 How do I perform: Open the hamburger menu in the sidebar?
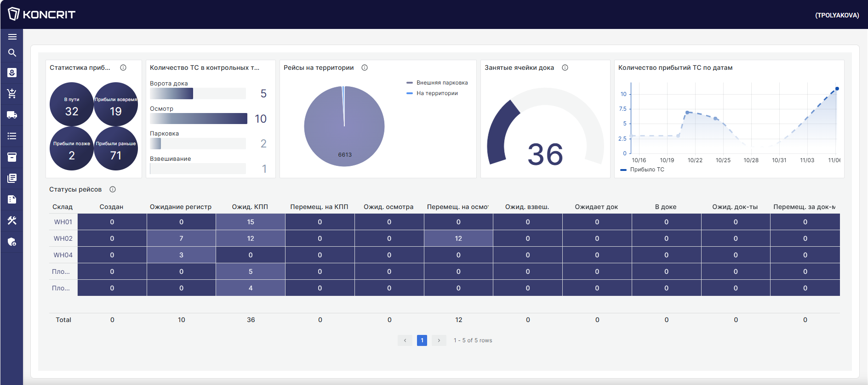[12, 37]
